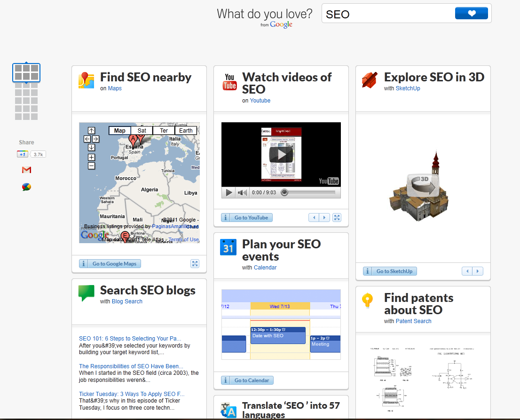Image resolution: width=520 pixels, height=420 pixels.
Task: Open the 1p–2p Meeting calendar event
Action: point(325,344)
